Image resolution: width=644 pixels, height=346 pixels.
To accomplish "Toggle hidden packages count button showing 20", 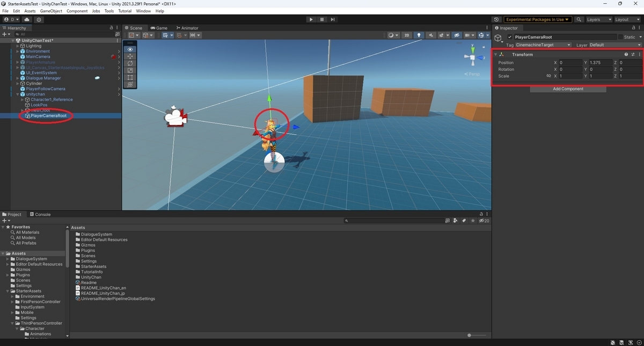I will (484, 220).
